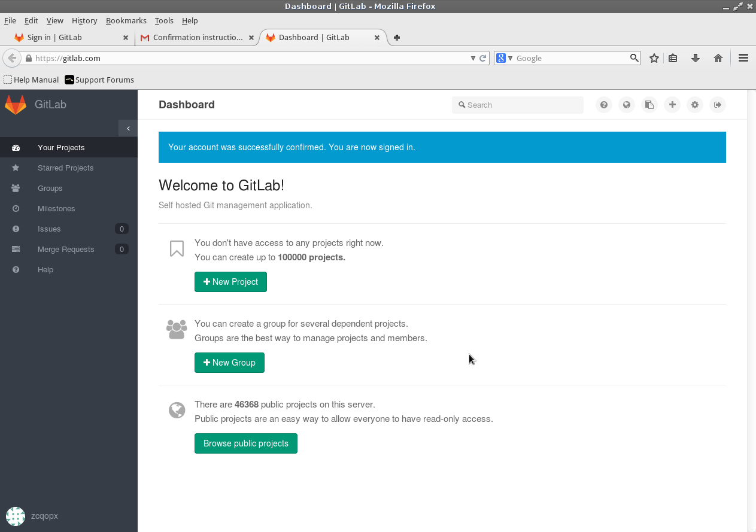Click the bookmark icon near projects message
Image resolution: width=756 pixels, height=532 pixels.
pyautogui.click(x=177, y=248)
